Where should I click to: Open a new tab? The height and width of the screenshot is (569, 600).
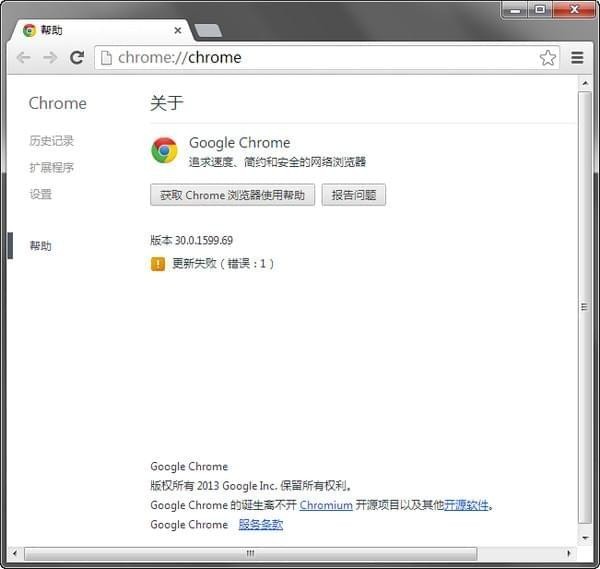point(208,30)
